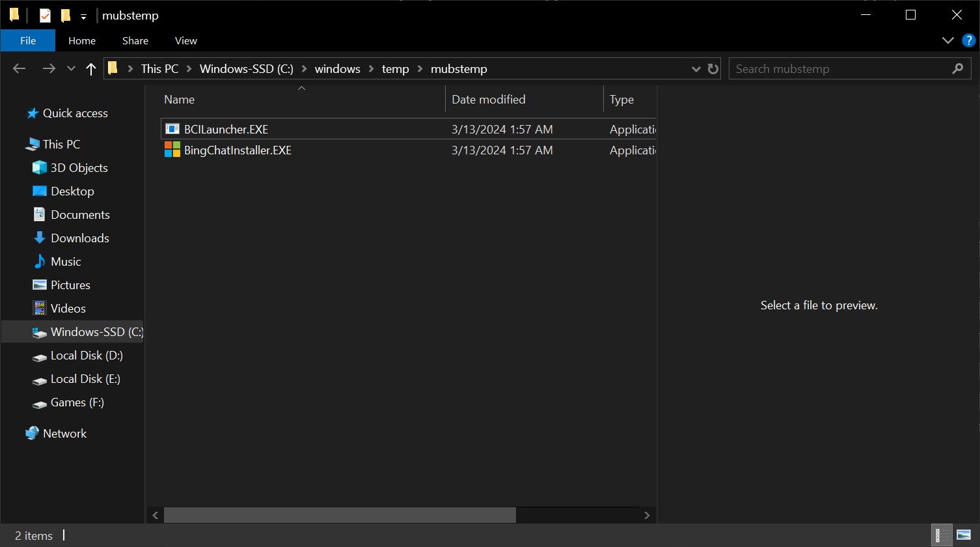Click the search magnifier in Search mubstemp box
980x547 pixels.
(x=957, y=68)
